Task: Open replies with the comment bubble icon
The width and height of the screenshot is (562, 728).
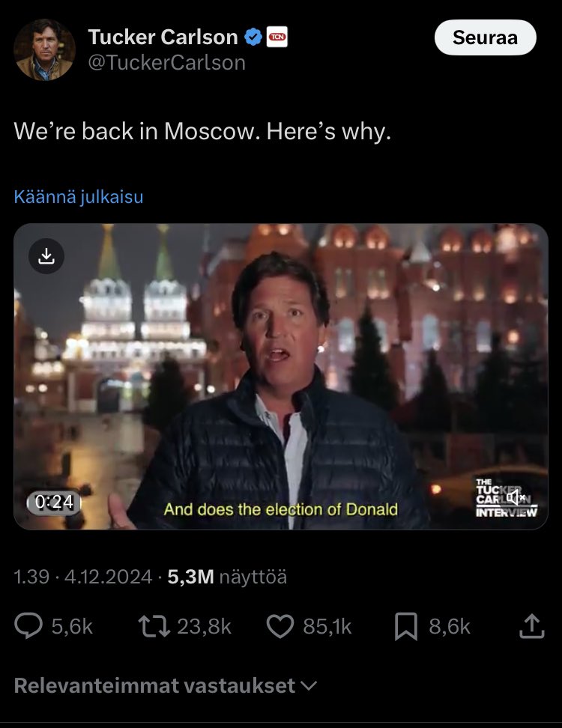Action: tap(28, 625)
